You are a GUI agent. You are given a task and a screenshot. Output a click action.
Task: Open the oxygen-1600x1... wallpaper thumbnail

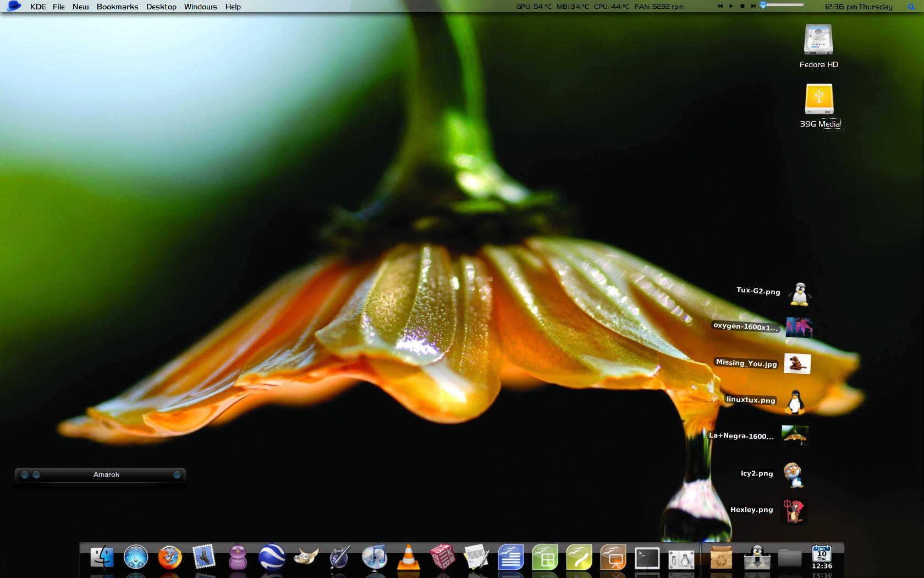(x=799, y=327)
